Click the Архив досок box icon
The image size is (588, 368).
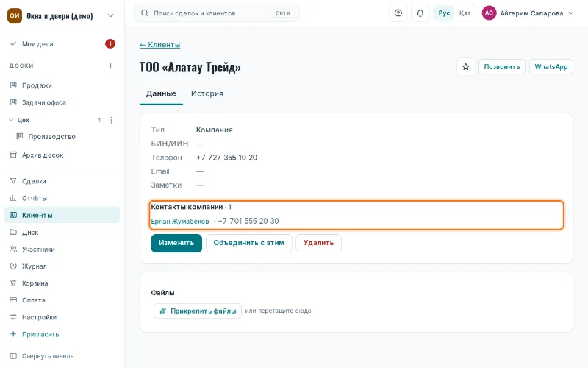(x=13, y=155)
